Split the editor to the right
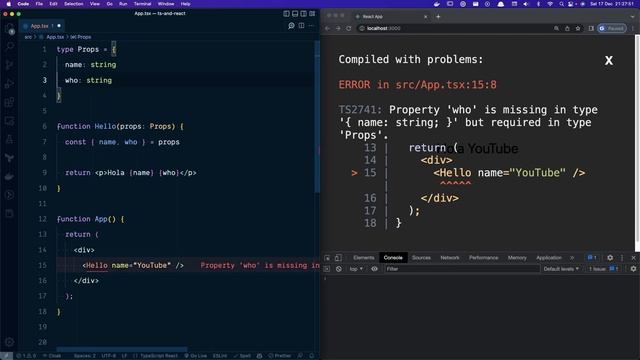 point(301,26)
